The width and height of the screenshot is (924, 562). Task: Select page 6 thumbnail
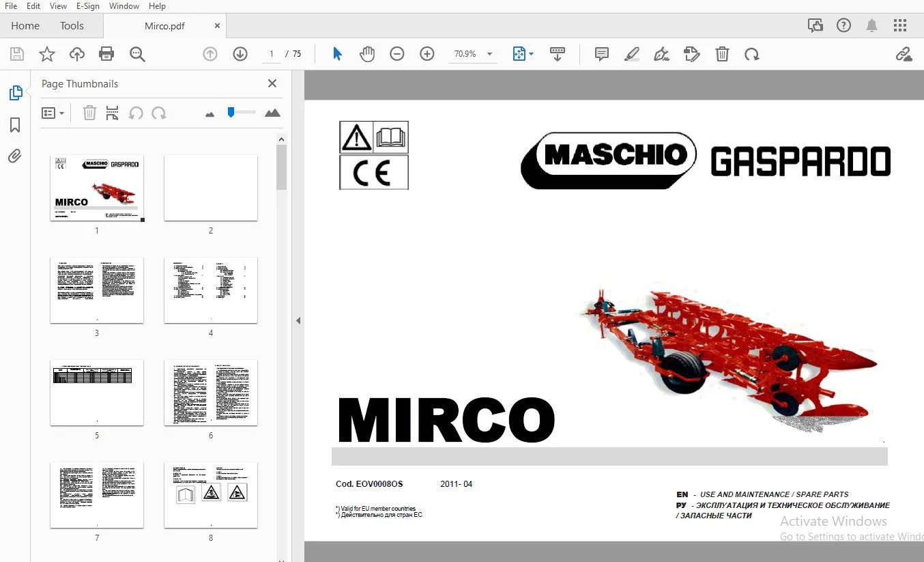(x=211, y=393)
